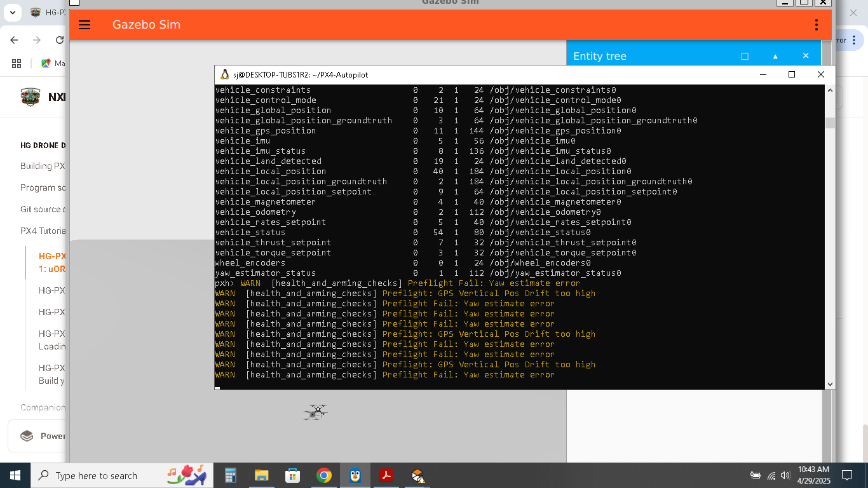Select the highlighted HG-PX 1: uOR page link
868x488 pixels.
pyautogui.click(x=52, y=262)
